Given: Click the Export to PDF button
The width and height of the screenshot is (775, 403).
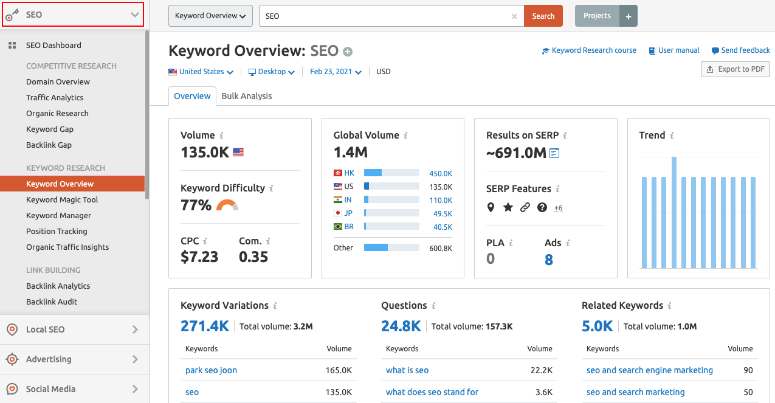Looking at the screenshot, I should 736,69.
